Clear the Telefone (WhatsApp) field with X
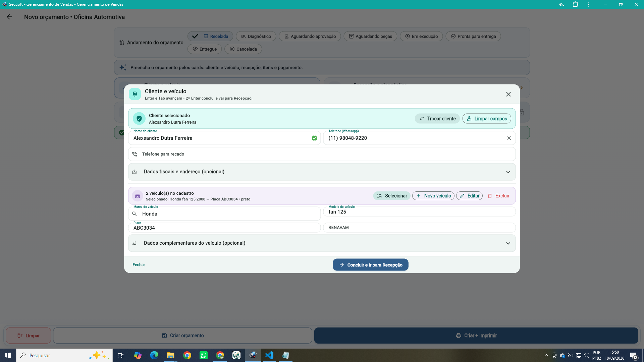Image resolution: width=644 pixels, height=362 pixels. pos(509,138)
